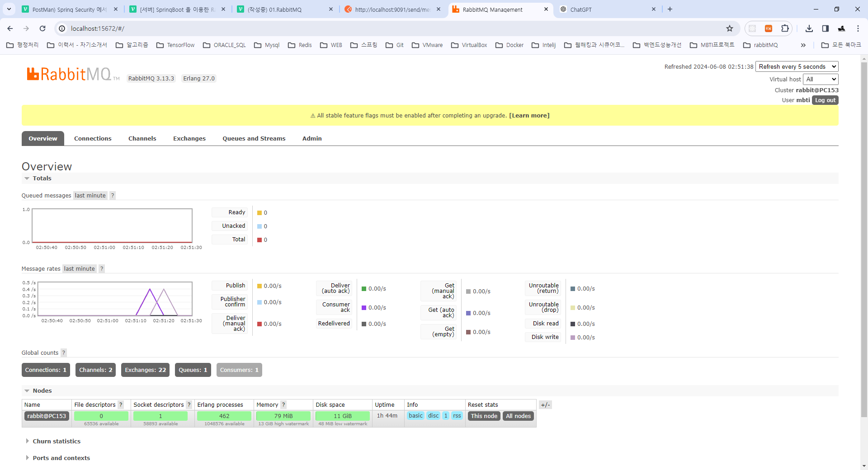868x470 pixels.
Task: Click the basic info tag
Action: coord(416,416)
